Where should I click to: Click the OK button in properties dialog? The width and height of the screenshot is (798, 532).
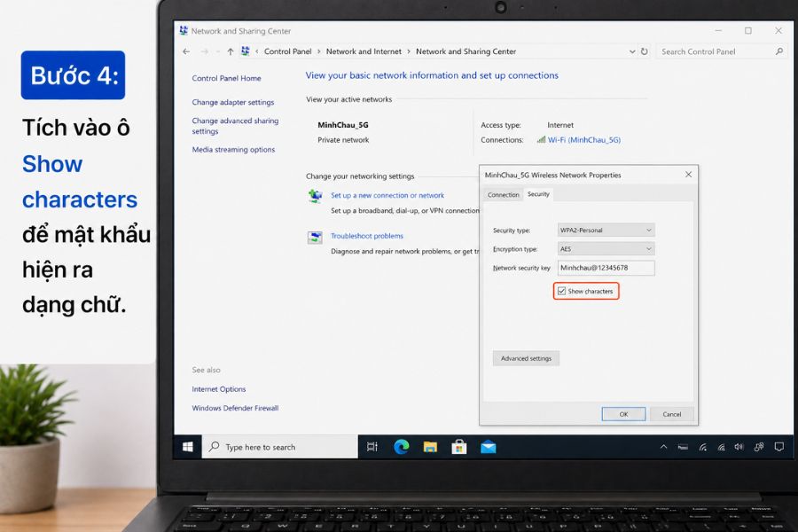[x=623, y=414]
